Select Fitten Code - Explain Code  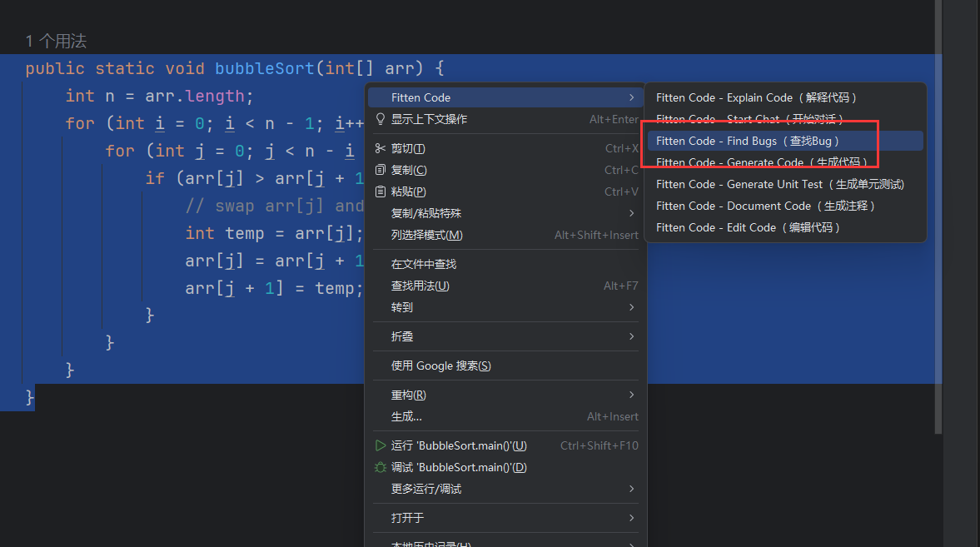tap(756, 97)
